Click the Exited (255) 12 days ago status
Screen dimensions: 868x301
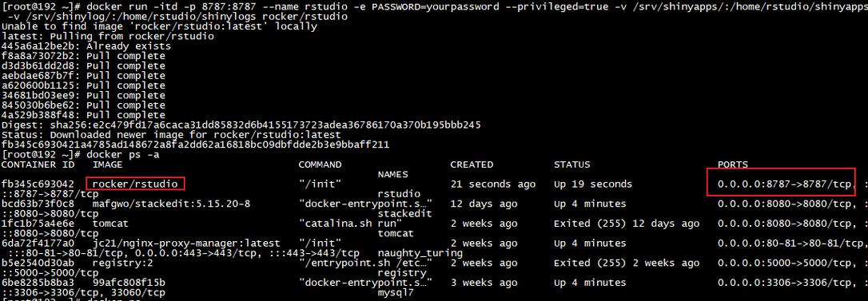(627, 224)
